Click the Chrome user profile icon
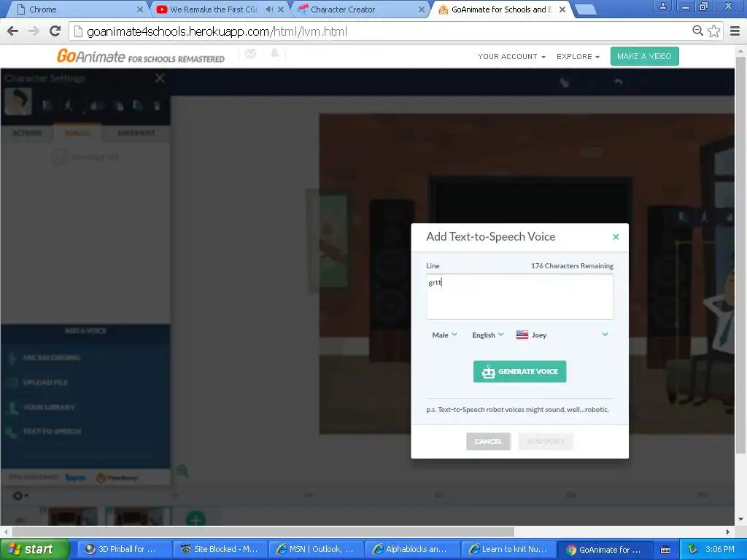 click(662, 6)
